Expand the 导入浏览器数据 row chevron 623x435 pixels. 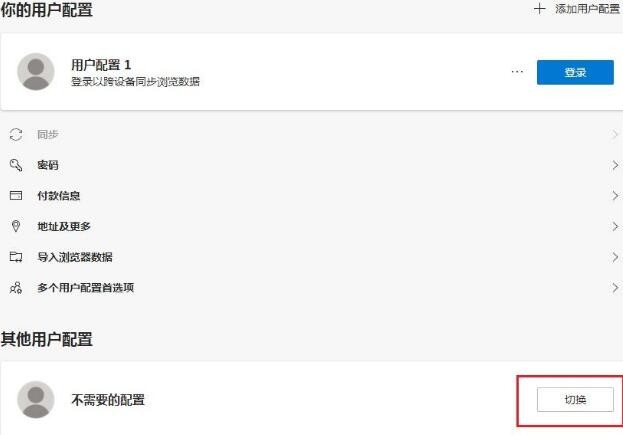(x=615, y=257)
